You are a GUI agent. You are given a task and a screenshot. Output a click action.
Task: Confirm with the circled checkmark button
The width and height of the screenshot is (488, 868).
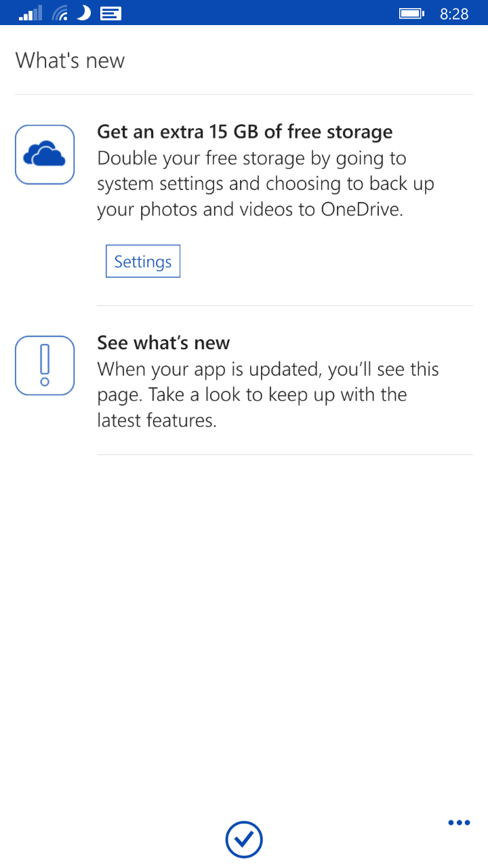244,840
